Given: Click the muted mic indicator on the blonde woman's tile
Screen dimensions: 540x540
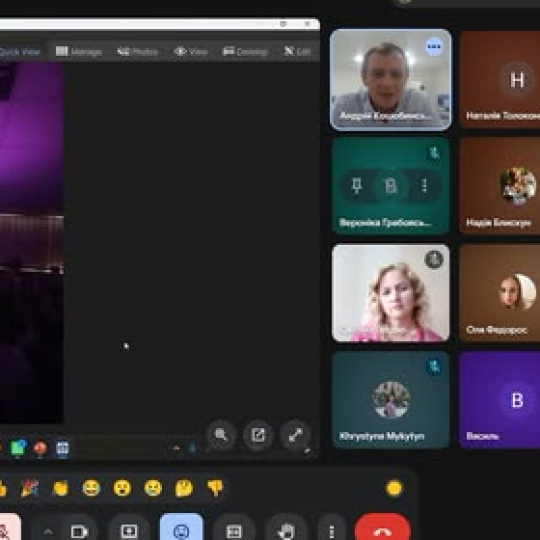Looking at the screenshot, I should point(434,259).
